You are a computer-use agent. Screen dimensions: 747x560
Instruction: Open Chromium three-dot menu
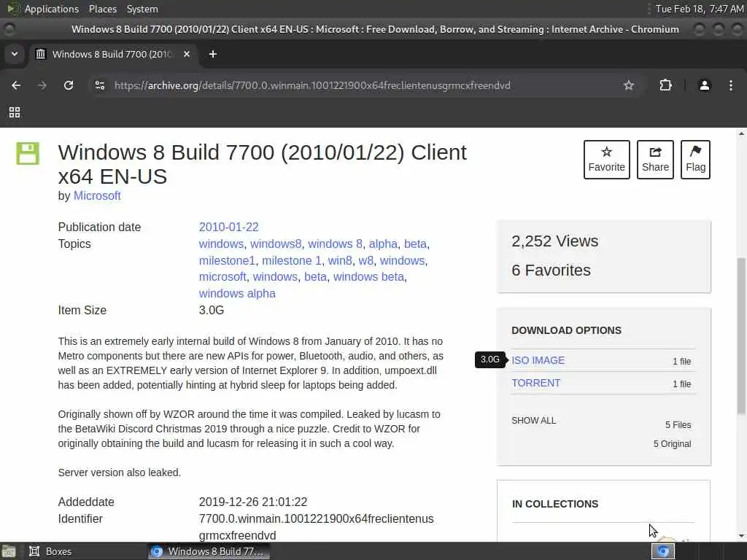pyautogui.click(x=731, y=85)
